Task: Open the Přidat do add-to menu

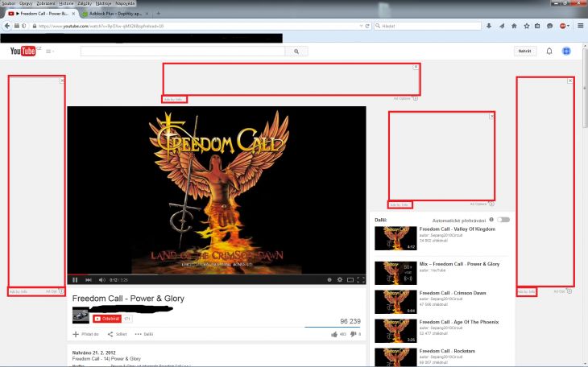Action: (x=85, y=334)
